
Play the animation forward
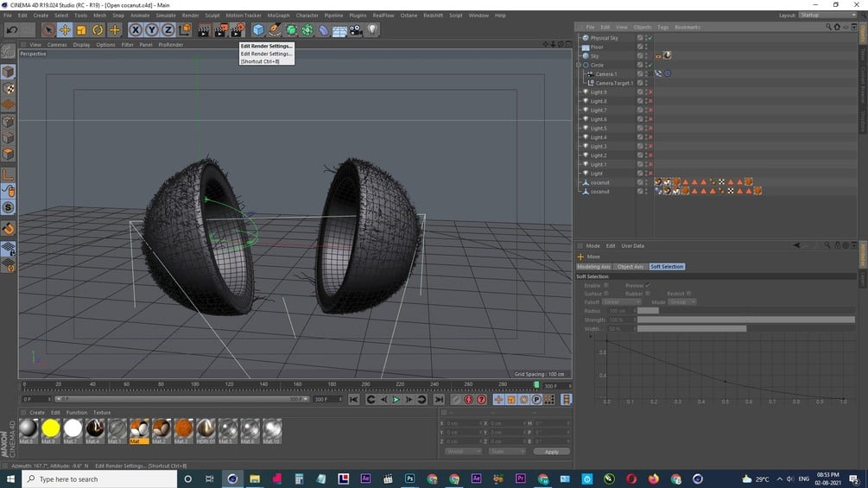(x=396, y=400)
